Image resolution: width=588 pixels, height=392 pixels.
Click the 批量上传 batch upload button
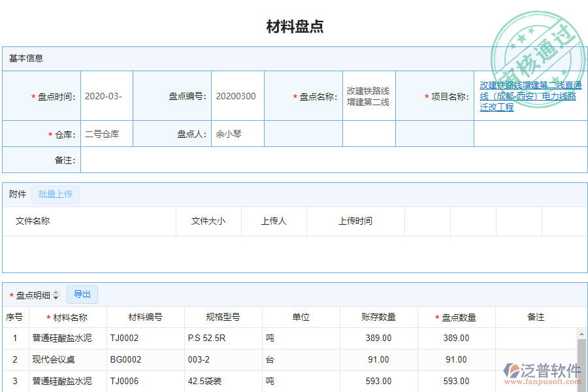click(56, 194)
